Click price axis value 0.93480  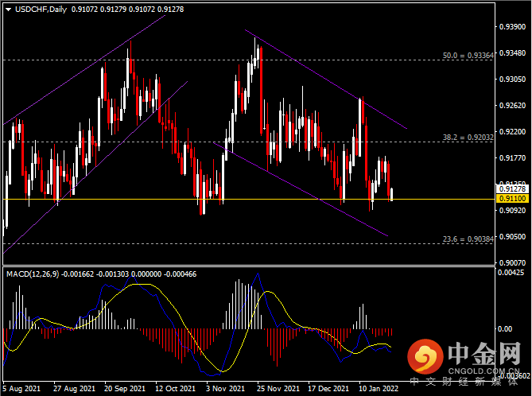click(512, 53)
